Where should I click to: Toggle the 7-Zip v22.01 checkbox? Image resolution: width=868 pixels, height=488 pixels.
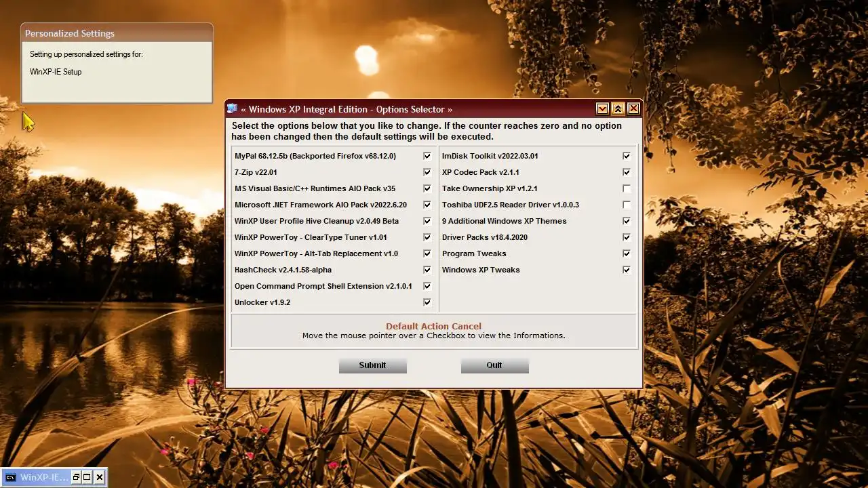[x=427, y=172]
